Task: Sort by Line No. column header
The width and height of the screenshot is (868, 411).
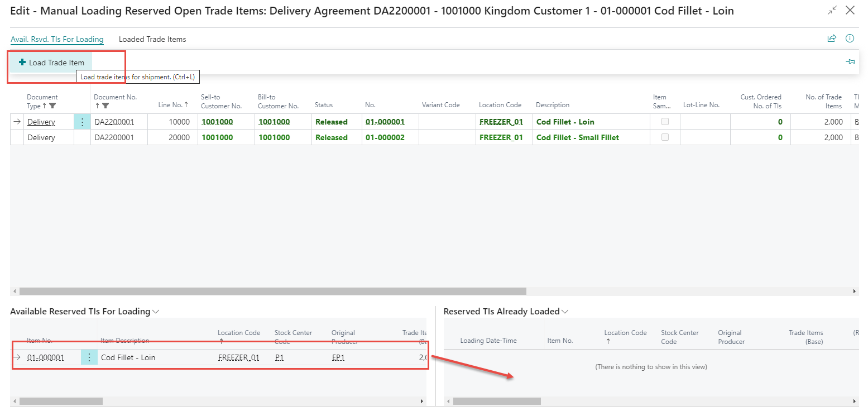Action: [173, 105]
